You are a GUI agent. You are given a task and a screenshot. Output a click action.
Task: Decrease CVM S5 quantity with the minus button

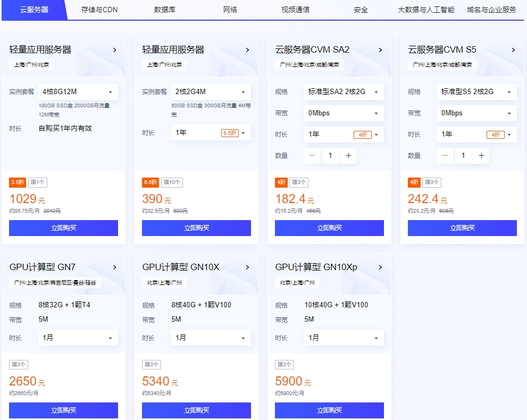point(445,156)
